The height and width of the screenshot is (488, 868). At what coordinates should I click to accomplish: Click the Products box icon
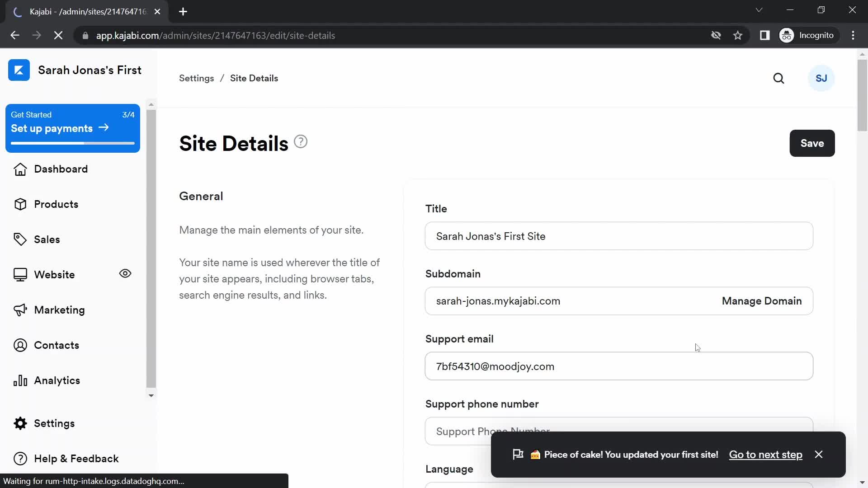20,204
